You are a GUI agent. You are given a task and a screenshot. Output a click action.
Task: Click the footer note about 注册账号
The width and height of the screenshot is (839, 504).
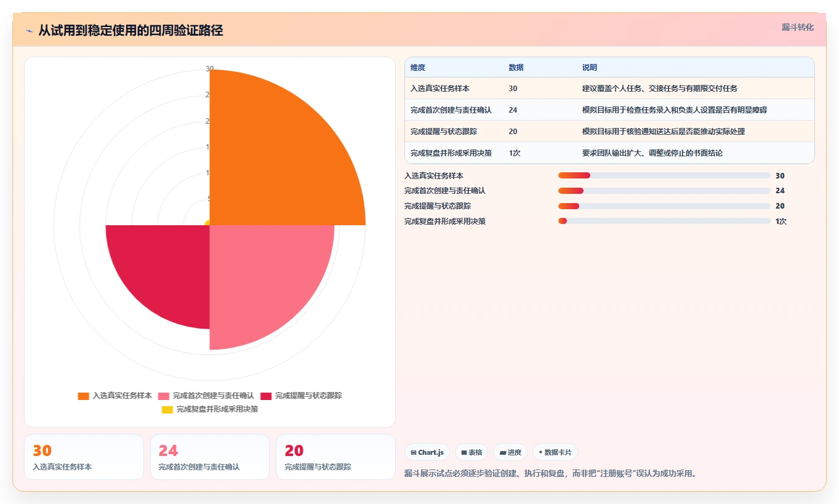tap(550, 474)
